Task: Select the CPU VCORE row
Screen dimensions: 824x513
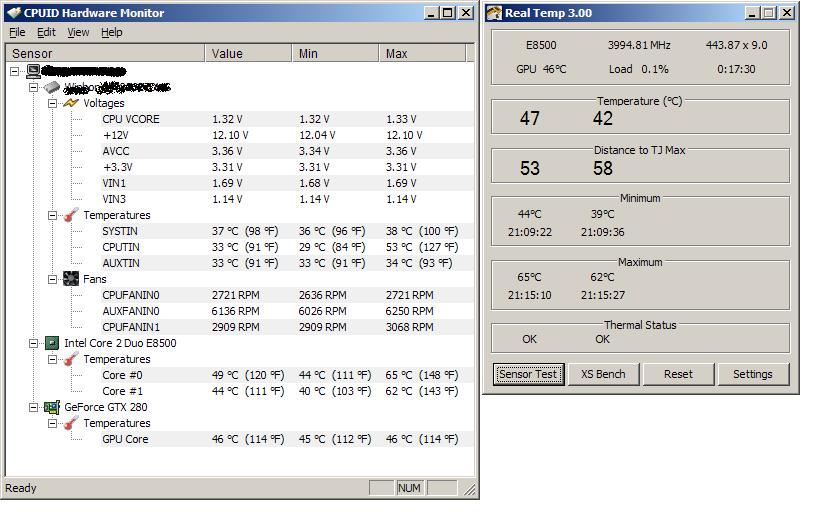Action: (x=287, y=119)
